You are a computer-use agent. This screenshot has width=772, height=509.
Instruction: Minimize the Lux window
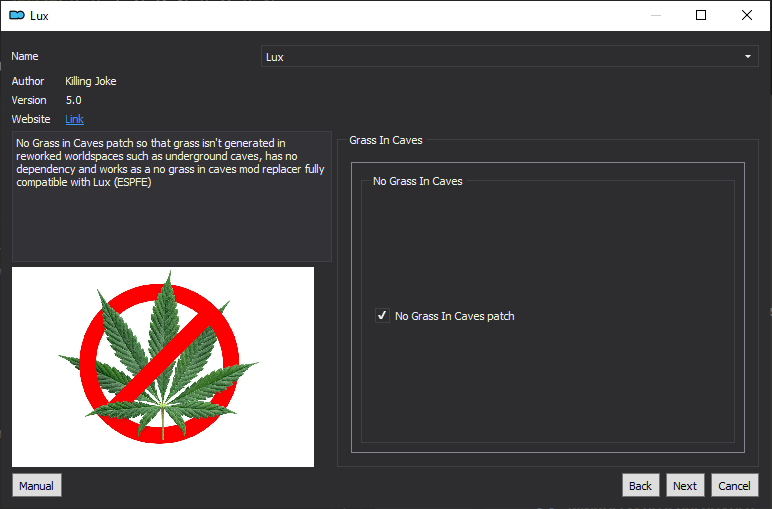[656, 15]
